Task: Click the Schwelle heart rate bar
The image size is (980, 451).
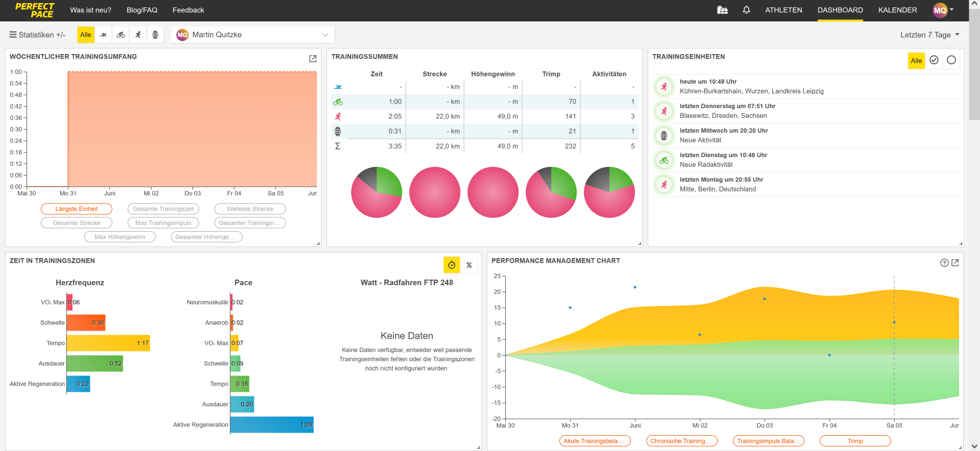Action: [86, 322]
